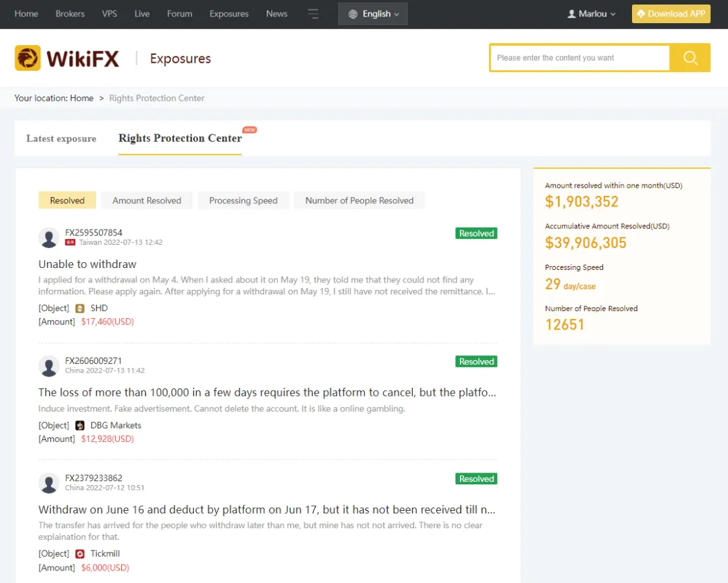
Task: Click avatar of user FX2595507854
Action: pyautogui.click(x=49, y=238)
